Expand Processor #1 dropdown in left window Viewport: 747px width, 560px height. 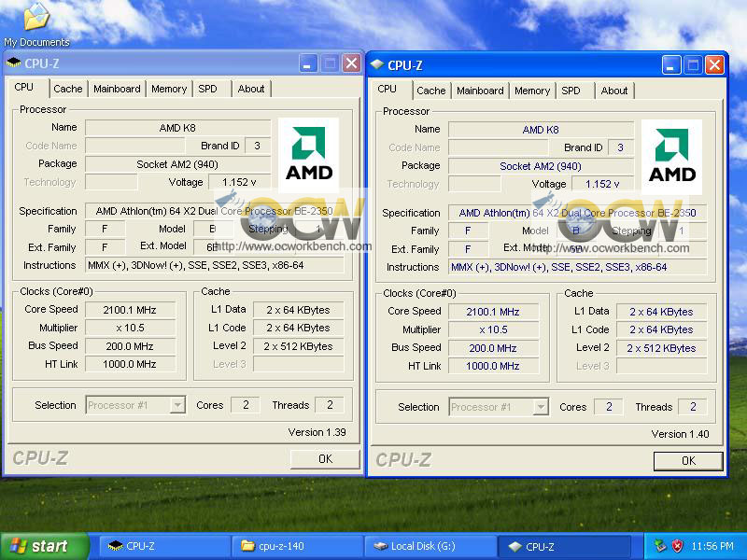tap(177, 405)
